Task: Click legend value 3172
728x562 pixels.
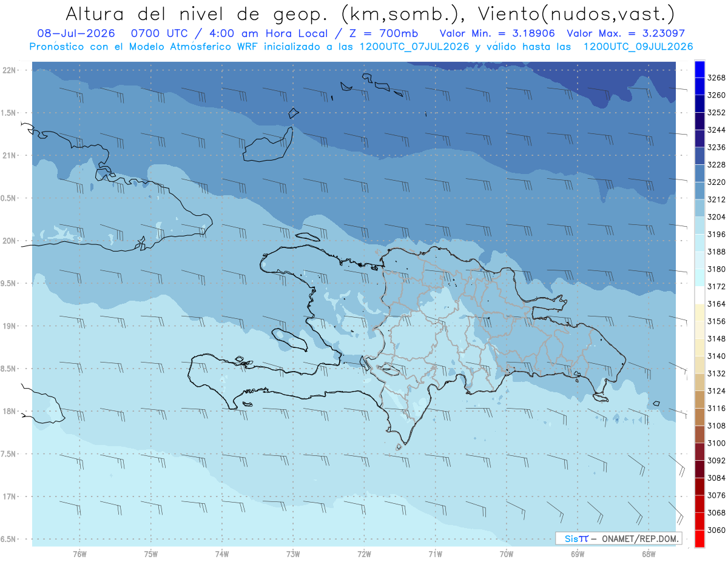Action: [716, 286]
